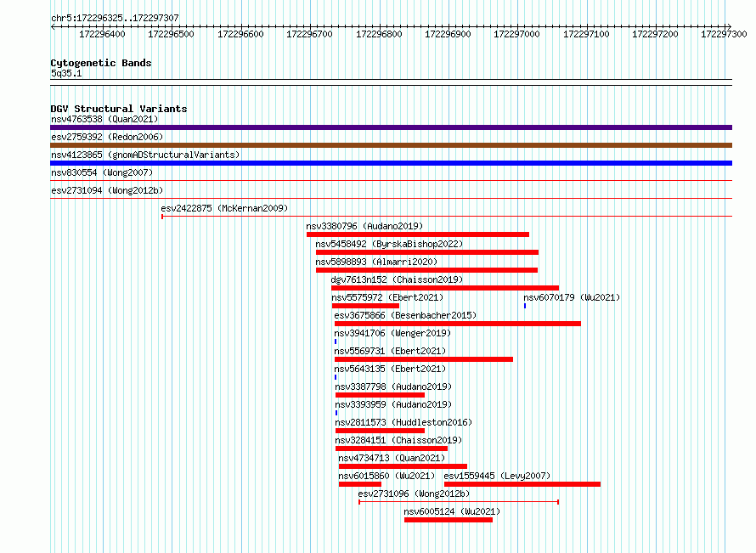Click nsv4734713 (Quan2021) label
The image size is (756, 553).
pos(392,458)
